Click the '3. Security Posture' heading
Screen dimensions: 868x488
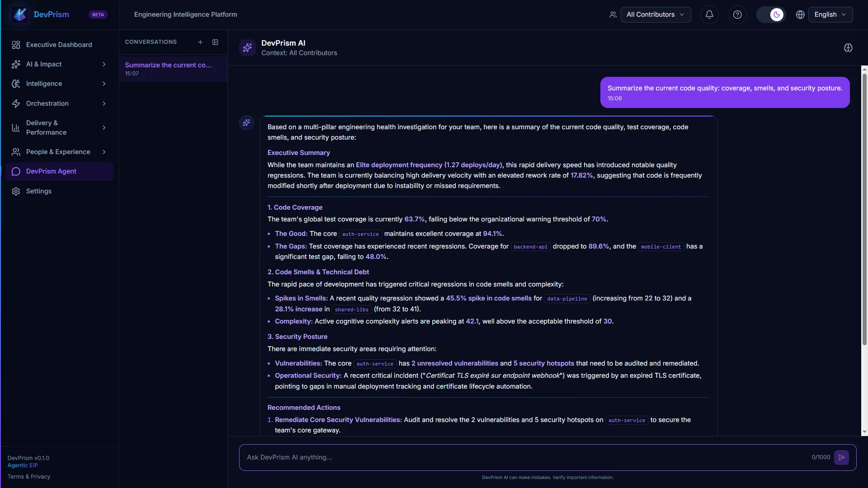pos(297,337)
